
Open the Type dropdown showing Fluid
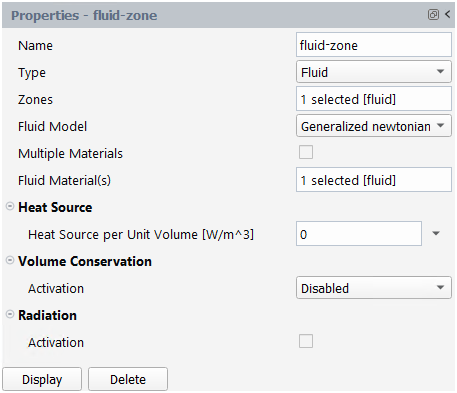pyautogui.click(x=374, y=72)
